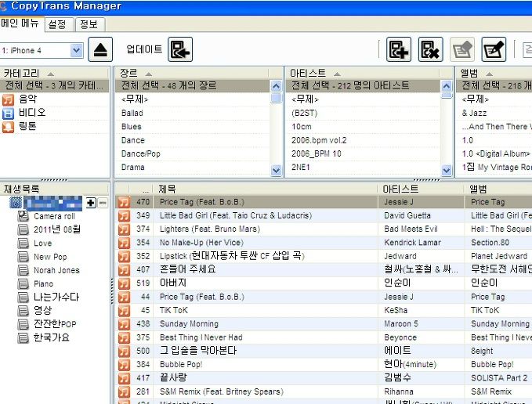Click the playlist icon next to 한국가요

[x=23, y=338]
